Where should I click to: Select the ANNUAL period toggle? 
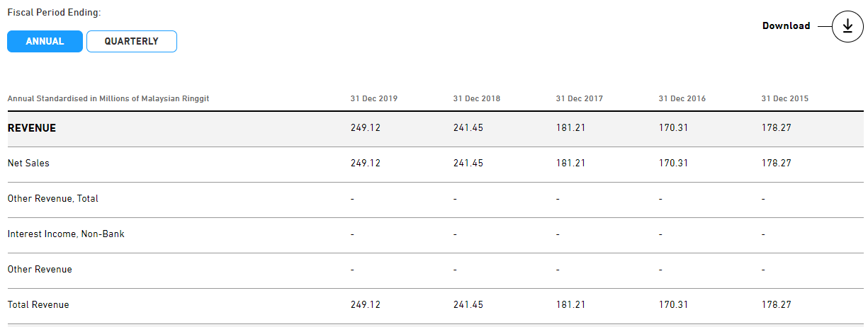[45, 42]
